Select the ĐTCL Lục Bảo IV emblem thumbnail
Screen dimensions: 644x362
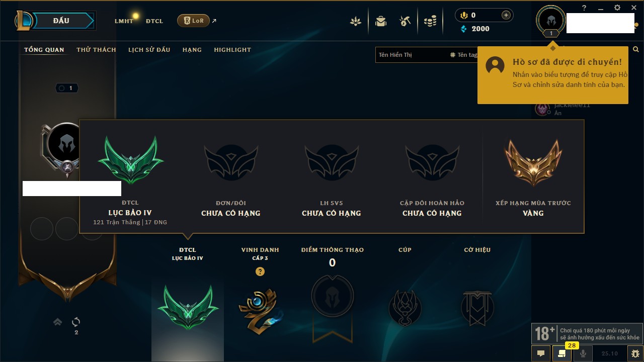coord(188,308)
